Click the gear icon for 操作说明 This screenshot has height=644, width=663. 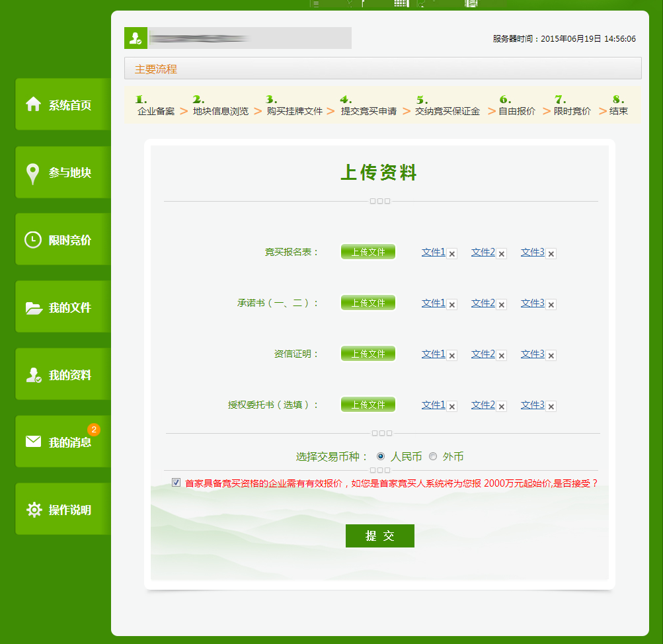(x=34, y=510)
